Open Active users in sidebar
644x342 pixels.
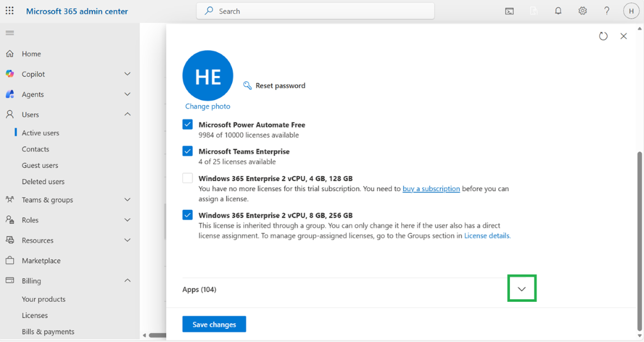[40, 133]
